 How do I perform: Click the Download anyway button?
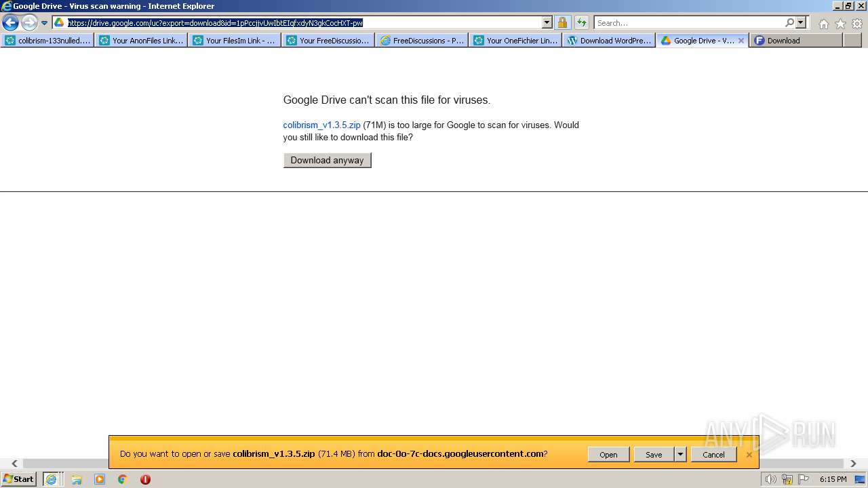point(328,160)
